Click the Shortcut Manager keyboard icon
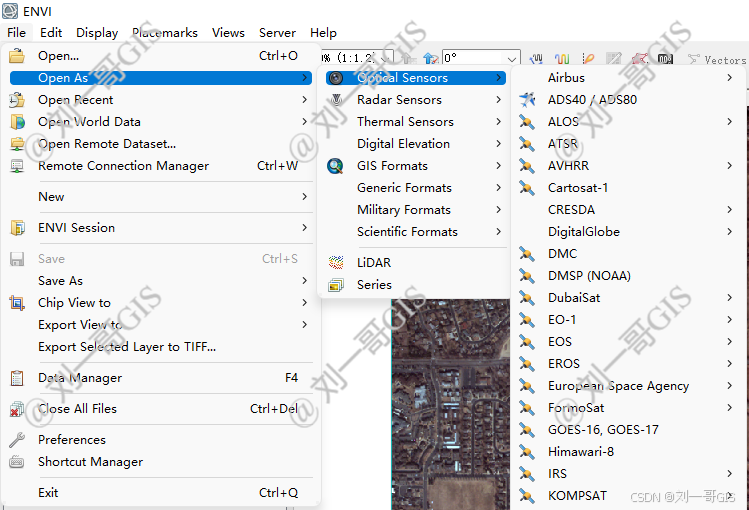The width and height of the screenshot is (749, 510). [17, 462]
